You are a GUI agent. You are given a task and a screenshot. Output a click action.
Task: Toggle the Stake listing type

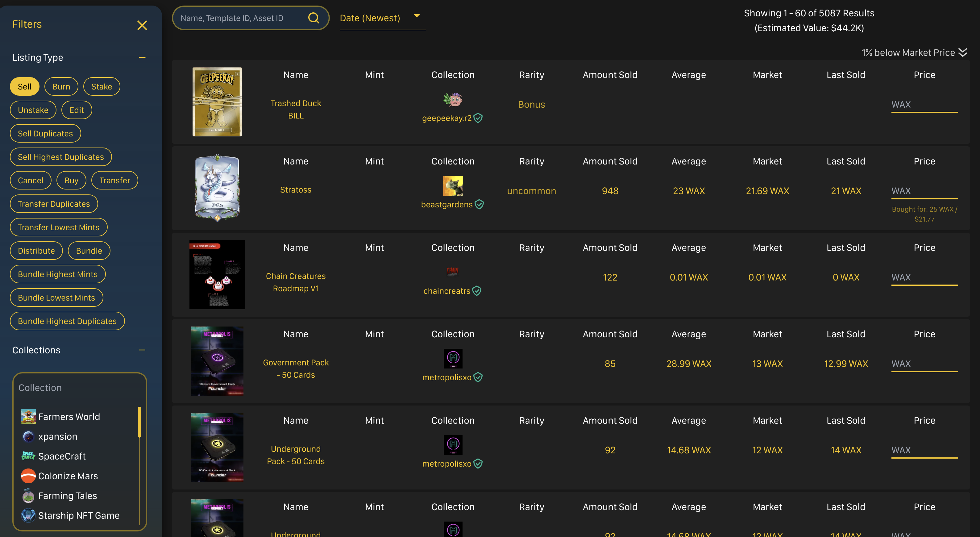(102, 87)
